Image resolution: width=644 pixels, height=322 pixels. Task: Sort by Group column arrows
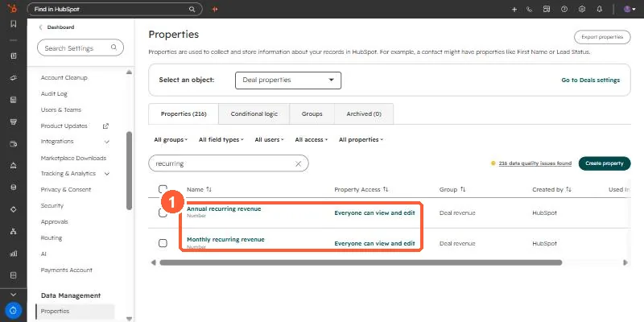click(462, 189)
